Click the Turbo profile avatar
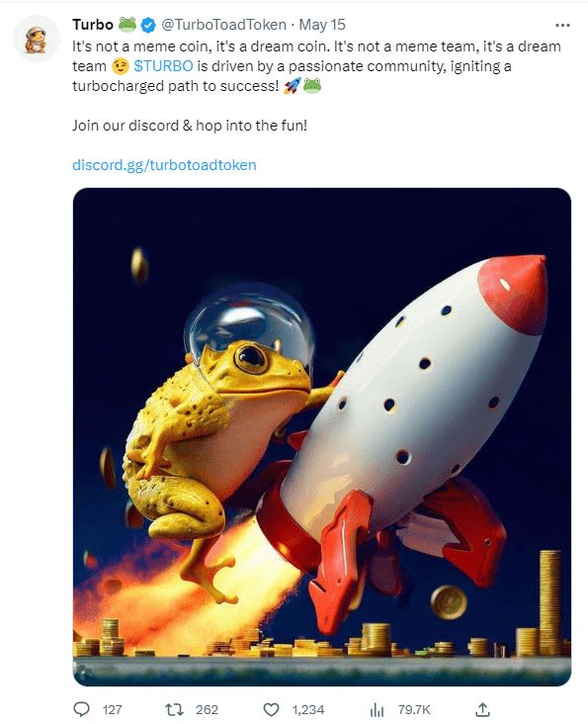Image resolution: width=588 pixels, height=724 pixels. pos(36,39)
